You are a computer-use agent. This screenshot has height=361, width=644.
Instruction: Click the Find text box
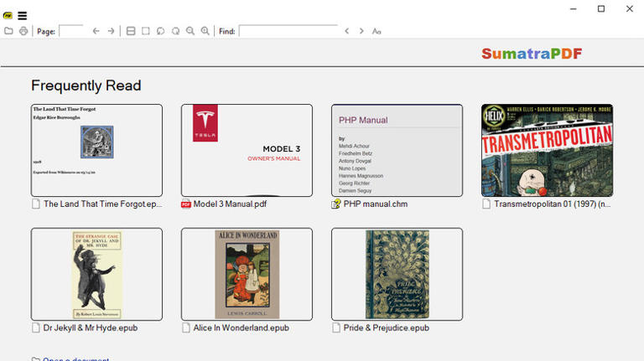288,31
